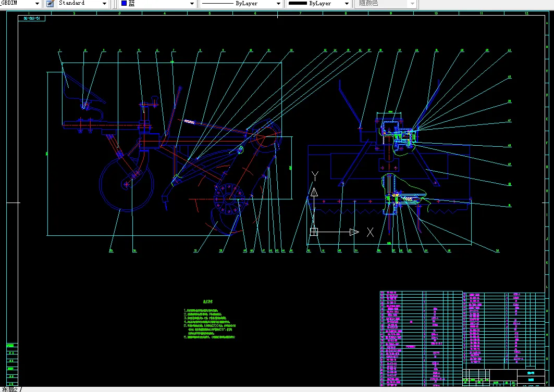The height and width of the screenshot is (392, 554).
Task: Select the thick lineweight preview sample
Action: 298,3
